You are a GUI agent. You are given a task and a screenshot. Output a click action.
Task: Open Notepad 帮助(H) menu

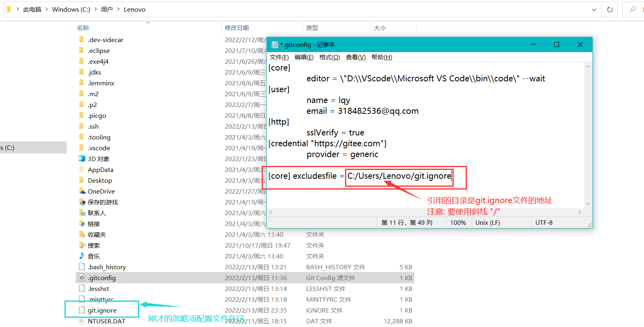pyautogui.click(x=382, y=57)
